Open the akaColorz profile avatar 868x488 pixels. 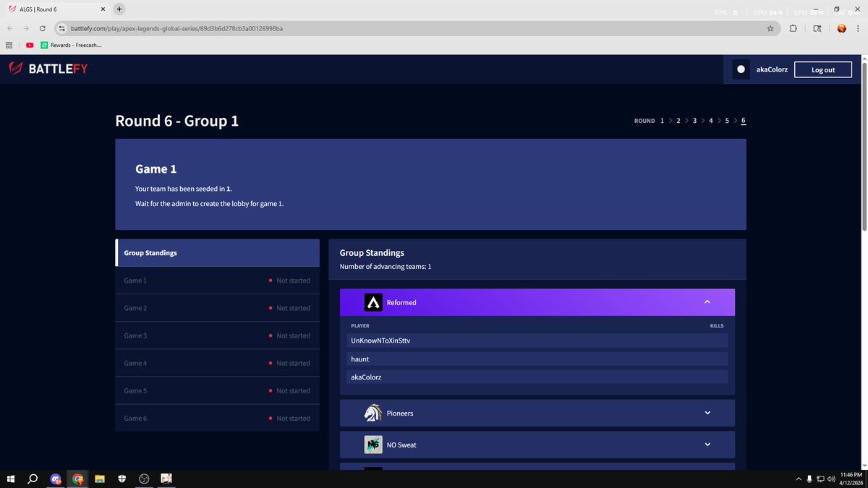[x=741, y=69]
